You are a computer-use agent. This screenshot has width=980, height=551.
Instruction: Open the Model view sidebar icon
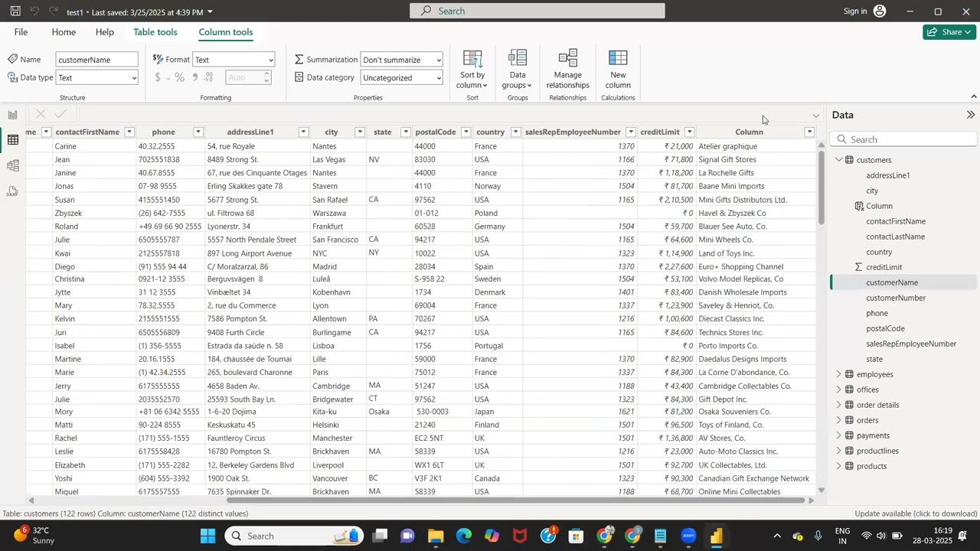(12, 165)
